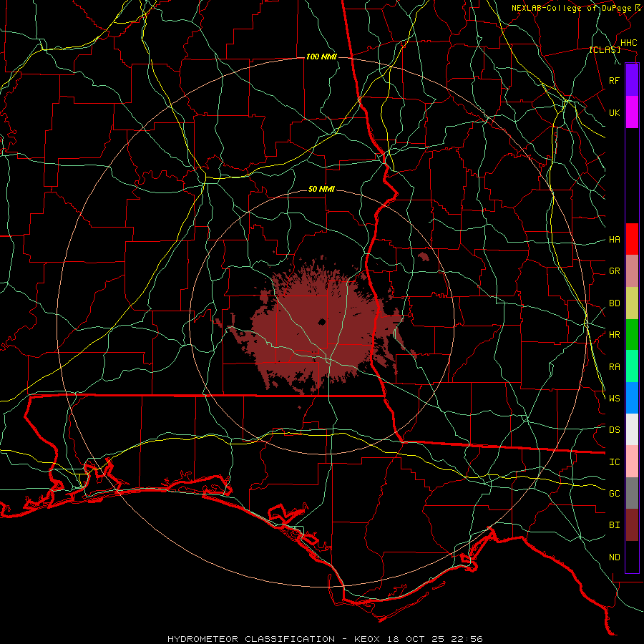This screenshot has height=644, width=644.
Task: Select the GR pink-brown legend swatch
Action: coord(632,271)
